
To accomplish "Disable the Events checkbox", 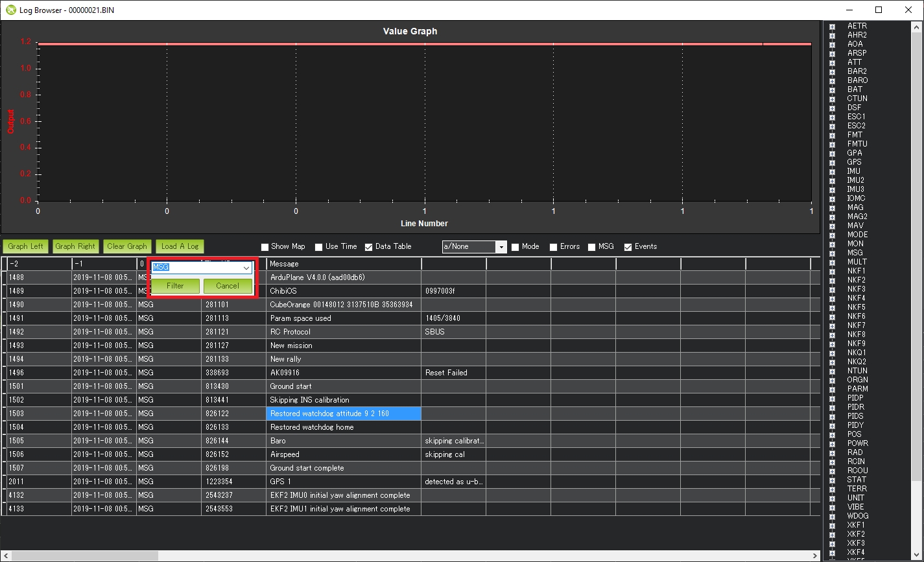I will point(628,247).
